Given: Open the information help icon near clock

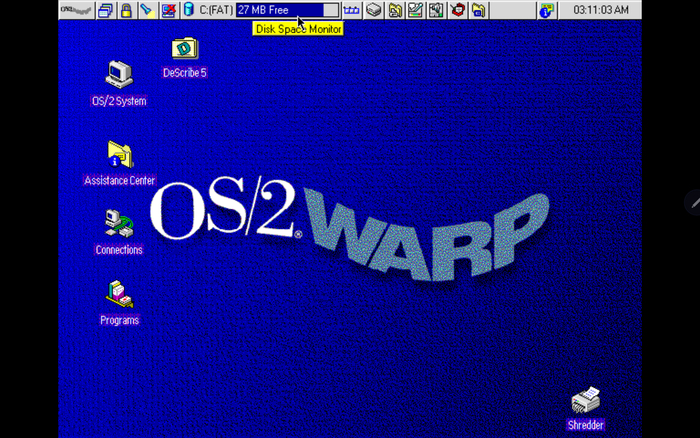Looking at the screenshot, I should (546, 10).
